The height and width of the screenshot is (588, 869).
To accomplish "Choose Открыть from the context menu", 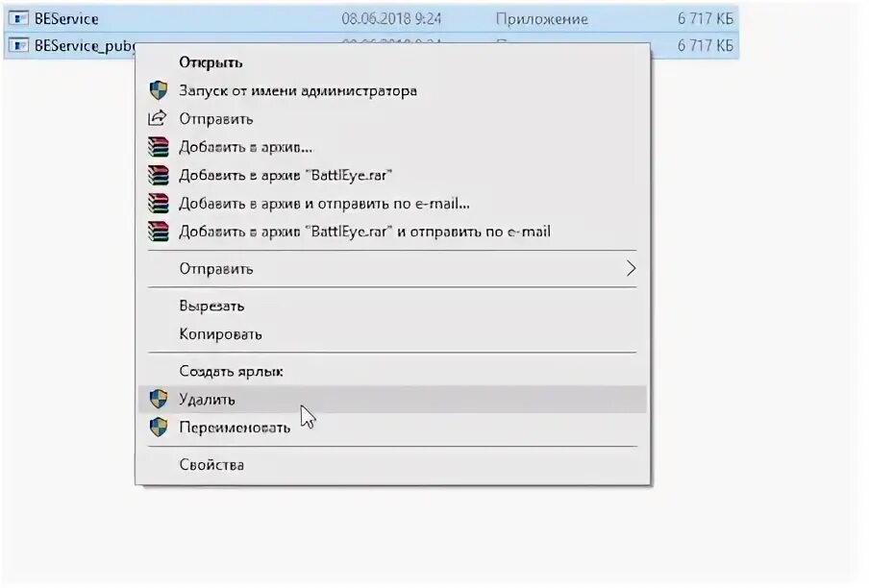I will point(211,62).
